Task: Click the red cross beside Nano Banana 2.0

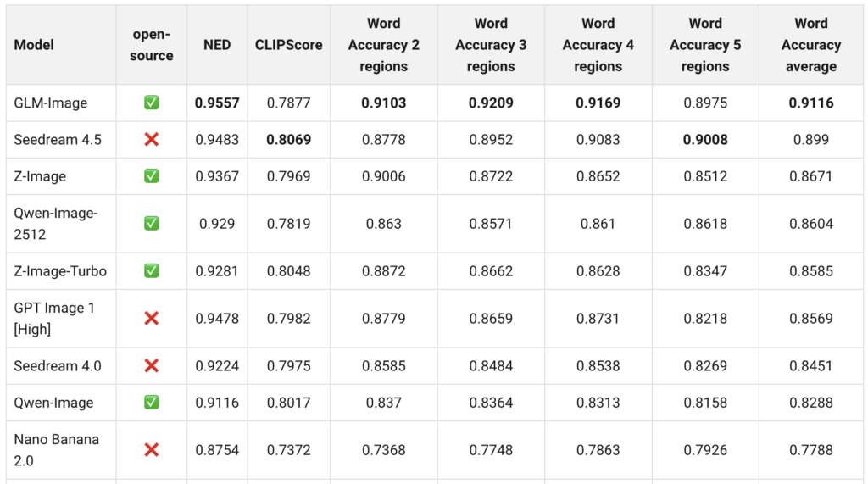Action: pyautogui.click(x=152, y=450)
